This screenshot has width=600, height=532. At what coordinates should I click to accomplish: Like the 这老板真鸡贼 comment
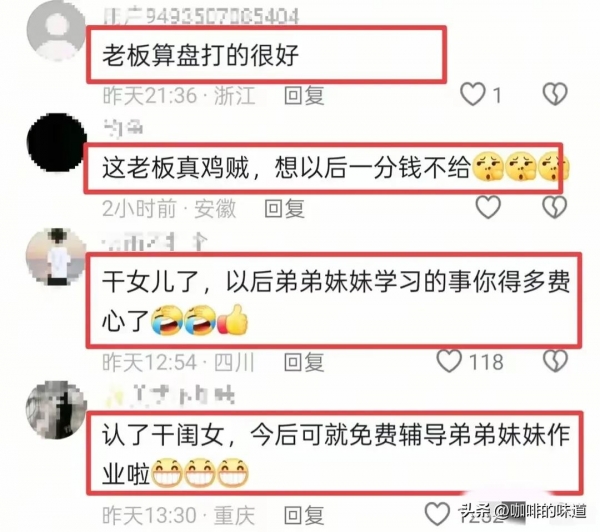[488, 207]
